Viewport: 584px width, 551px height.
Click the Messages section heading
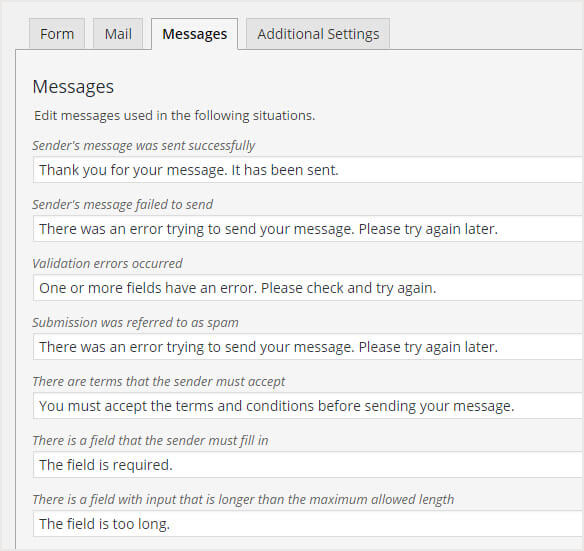(73, 87)
